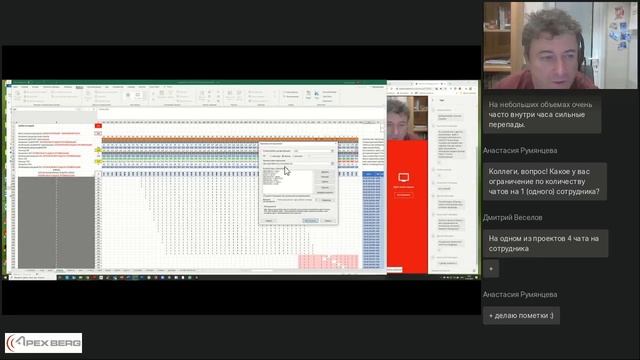Click the gray chart area in Excel
Screen dimensions: 640x360
point(56,222)
